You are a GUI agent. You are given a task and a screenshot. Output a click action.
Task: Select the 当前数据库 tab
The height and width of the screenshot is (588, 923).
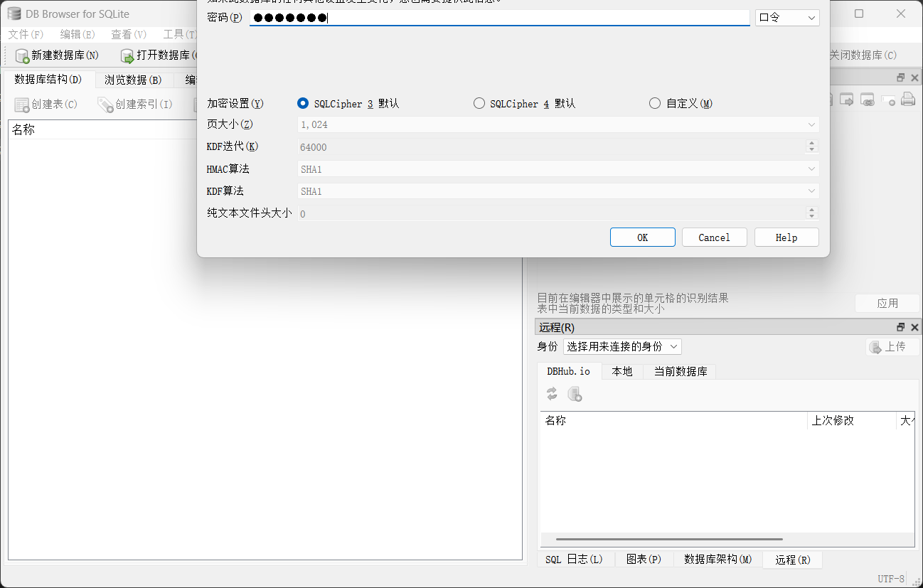coord(681,371)
